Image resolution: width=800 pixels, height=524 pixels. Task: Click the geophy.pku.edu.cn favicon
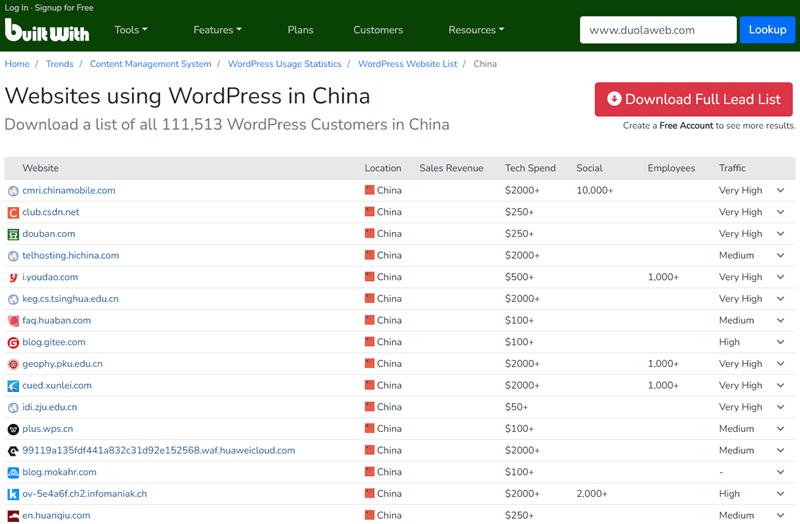pos(13,364)
